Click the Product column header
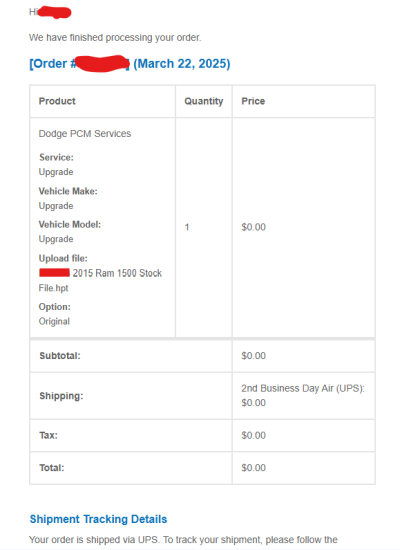This screenshot has height=550, width=400. click(x=57, y=101)
